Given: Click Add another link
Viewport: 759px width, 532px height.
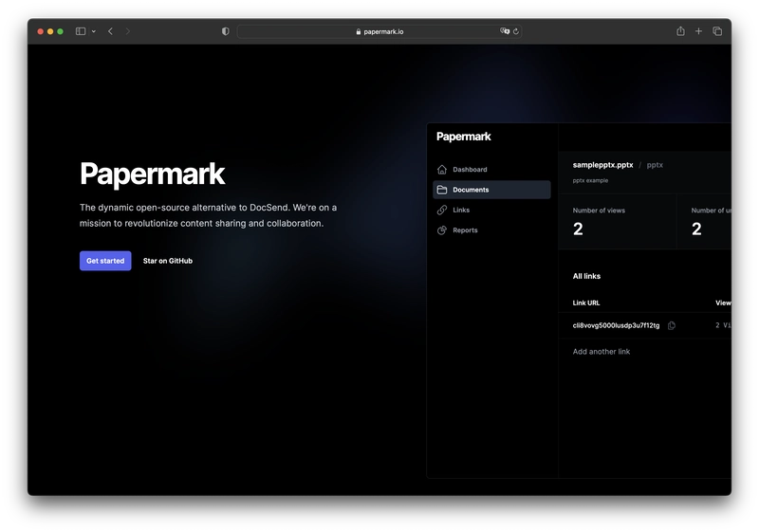Looking at the screenshot, I should 602,352.
